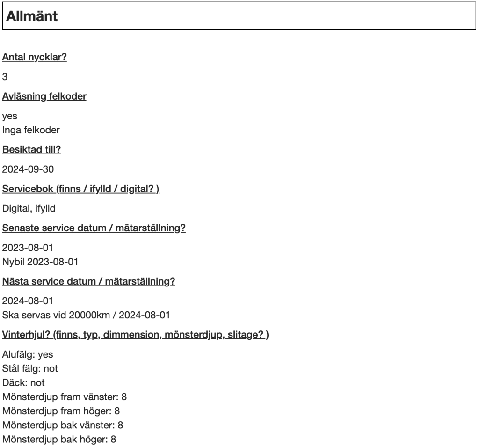Click the "Nybil 2023-08-01" line
The height and width of the screenshot is (448, 479).
click(x=40, y=261)
